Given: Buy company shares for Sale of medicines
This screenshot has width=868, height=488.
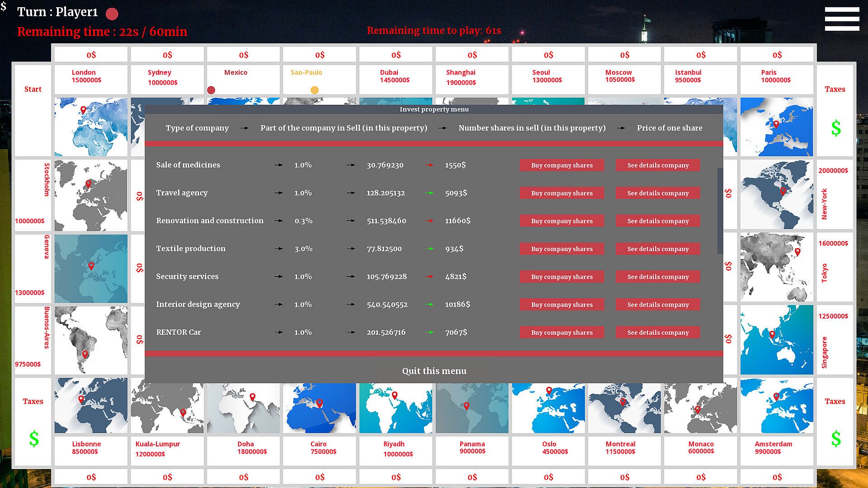Looking at the screenshot, I should [x=561, y=165].
